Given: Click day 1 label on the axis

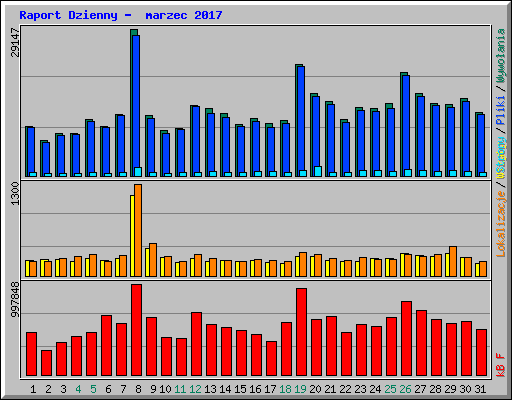Looking at the screenshot, I should [33, 389].
